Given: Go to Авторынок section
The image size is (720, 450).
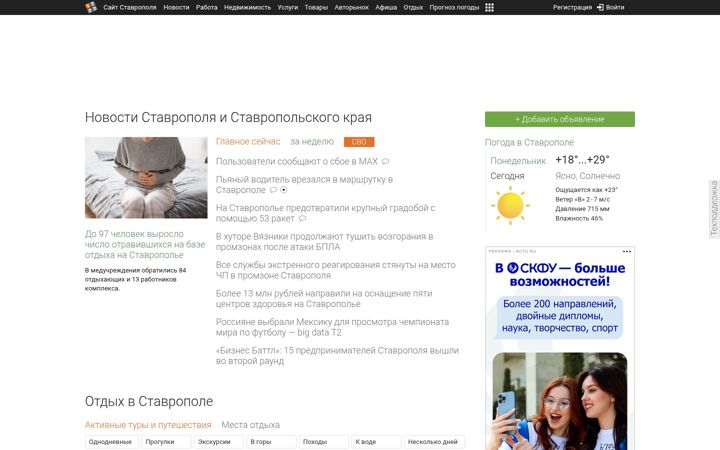Looking at the screenshot, I should pyautogui.click(x=351, y=7).
